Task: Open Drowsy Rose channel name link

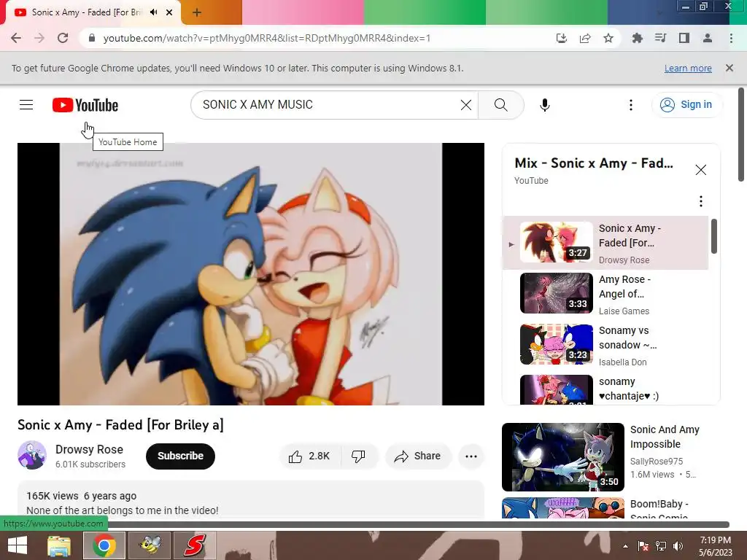Action: (x=89, y=449)
